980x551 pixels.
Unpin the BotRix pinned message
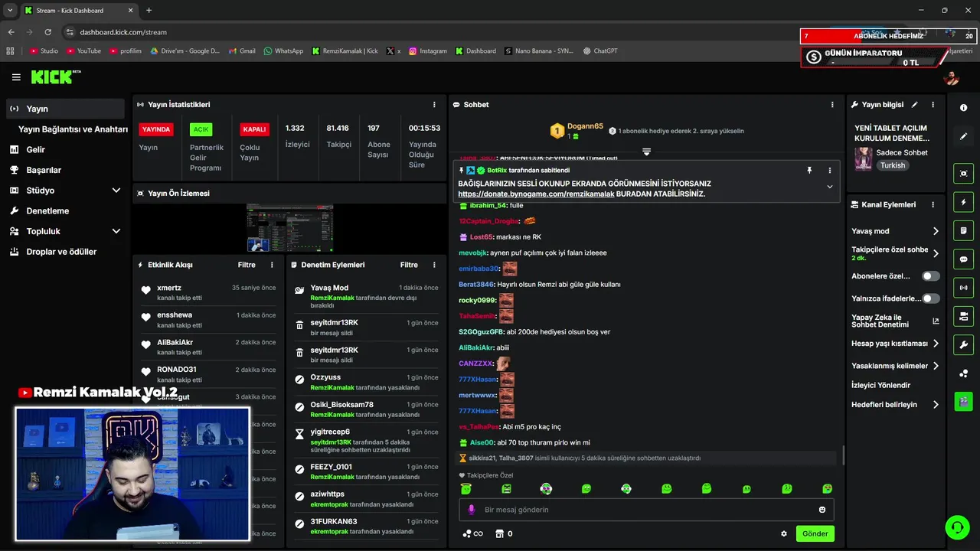tap(809, 171)
